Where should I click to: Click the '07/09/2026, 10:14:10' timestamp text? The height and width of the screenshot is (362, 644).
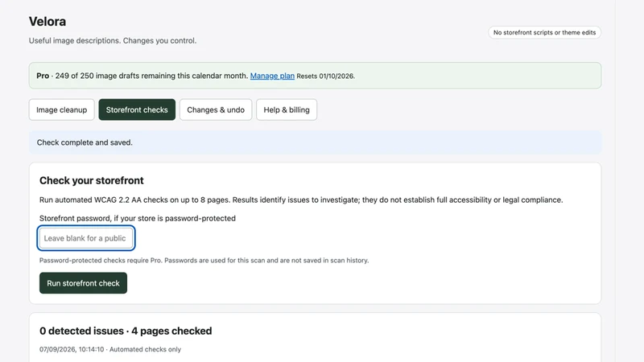point(72,349)
